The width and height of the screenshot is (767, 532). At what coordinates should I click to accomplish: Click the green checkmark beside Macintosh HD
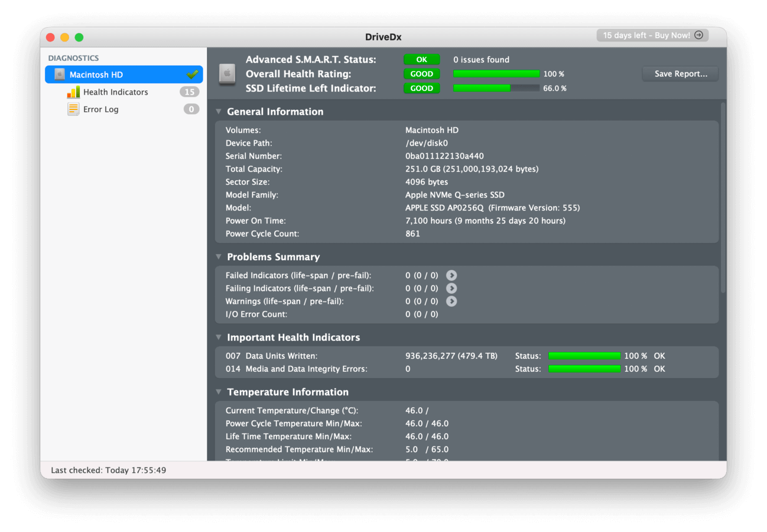[x=192, y=74]
